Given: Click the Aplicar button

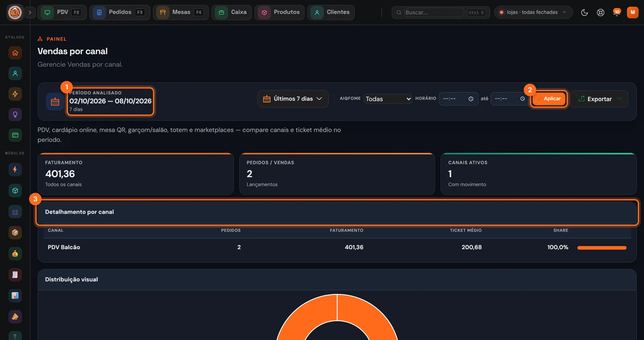Looking at the screenshot, I should pos(549,99).
